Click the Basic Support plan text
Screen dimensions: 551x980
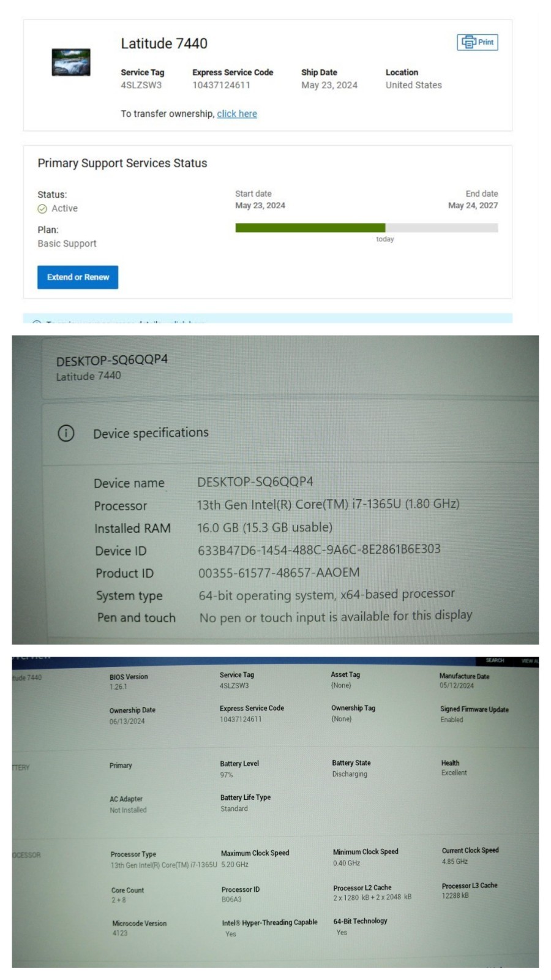pyautogui.click(x=67, y=244)
